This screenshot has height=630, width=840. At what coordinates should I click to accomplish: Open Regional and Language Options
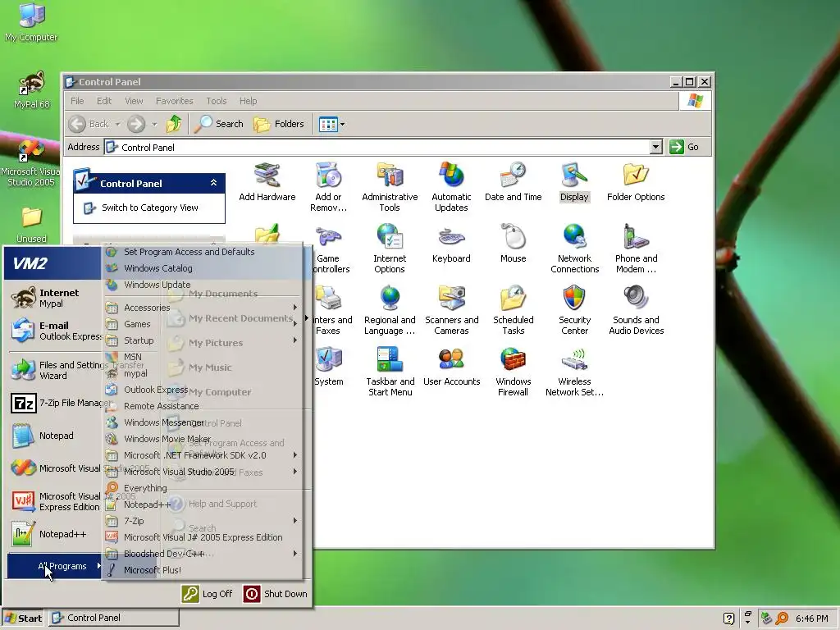390,311
